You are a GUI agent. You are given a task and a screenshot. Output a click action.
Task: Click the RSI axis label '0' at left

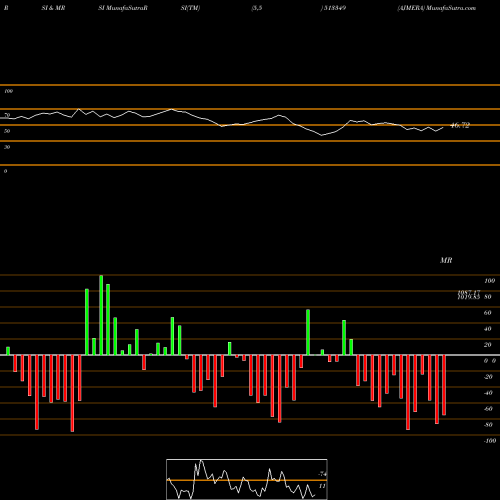point(5,171)
